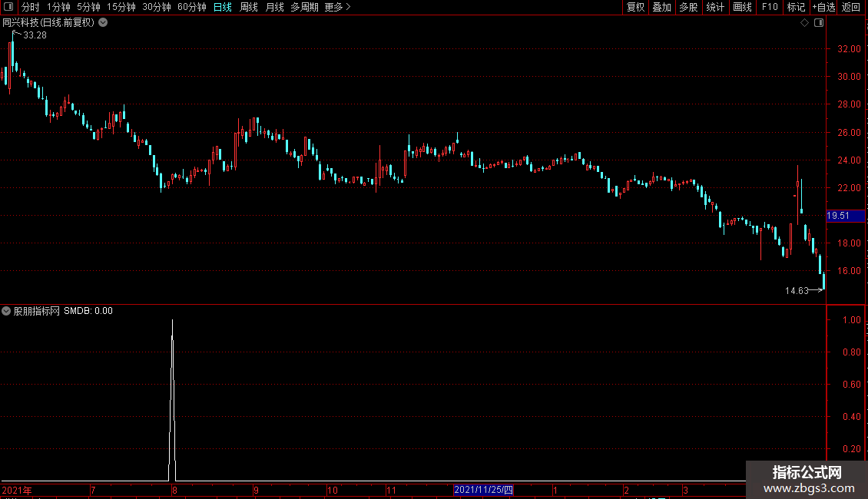Click the 32.00 price axis label
Screen dimensions: 868x499
pos(849,48)
